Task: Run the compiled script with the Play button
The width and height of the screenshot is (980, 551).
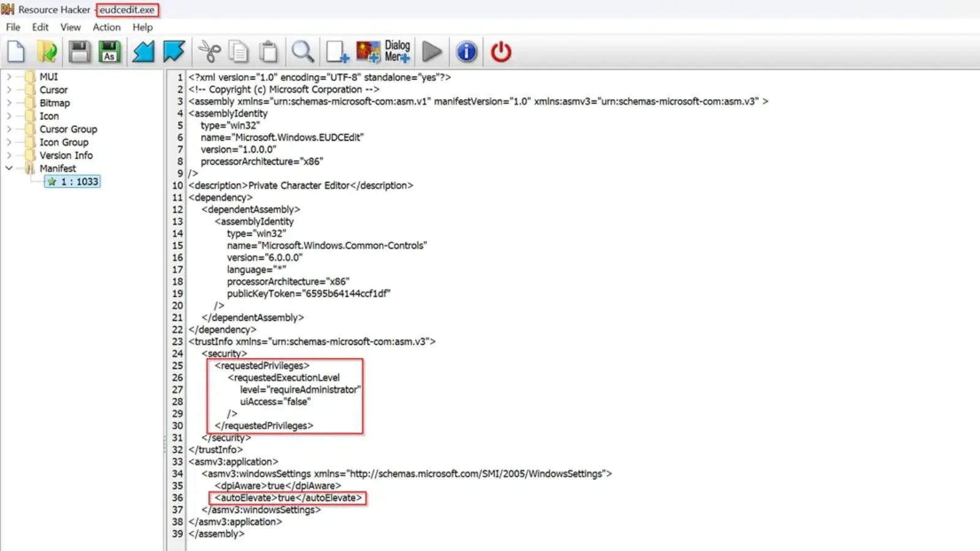Action: [432, 51]
